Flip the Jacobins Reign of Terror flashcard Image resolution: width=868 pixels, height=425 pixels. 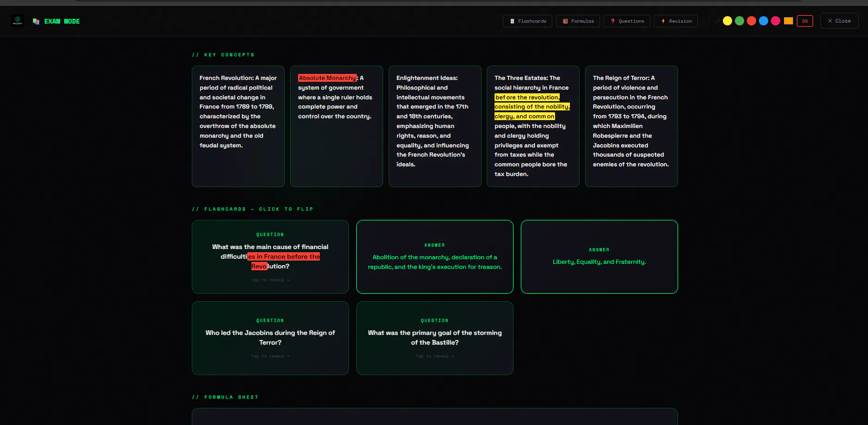tap(270, 338)
